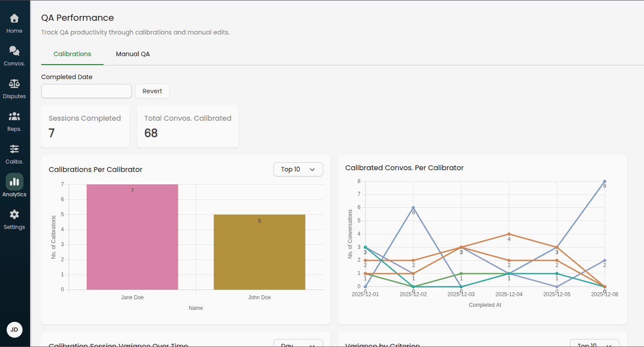The height and width of the screenshot is (347, 644).
Task: Click the value 7 in Sessions Completed card
Action: click(x=52, y=133)
